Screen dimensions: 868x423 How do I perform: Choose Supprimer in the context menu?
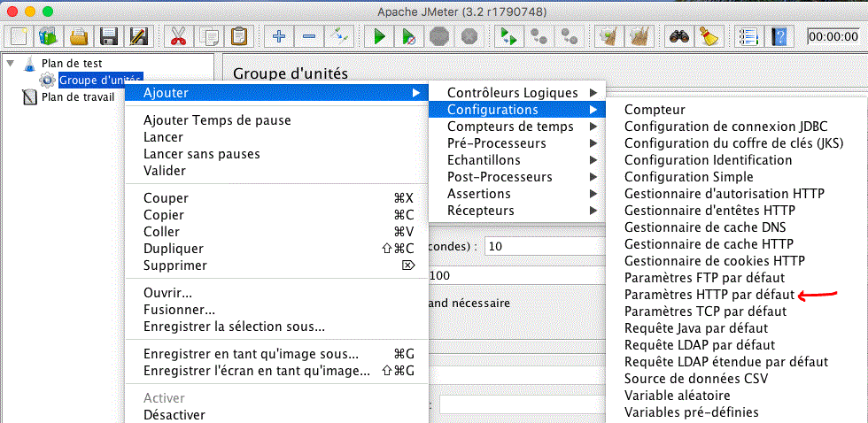276,265
